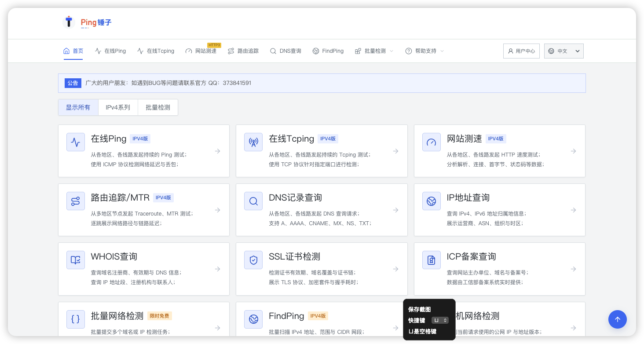Viewport: 644px width, 344px height.
Task: Expand the 批量检测 navigation dropdown
Action: tap(374, 51)
